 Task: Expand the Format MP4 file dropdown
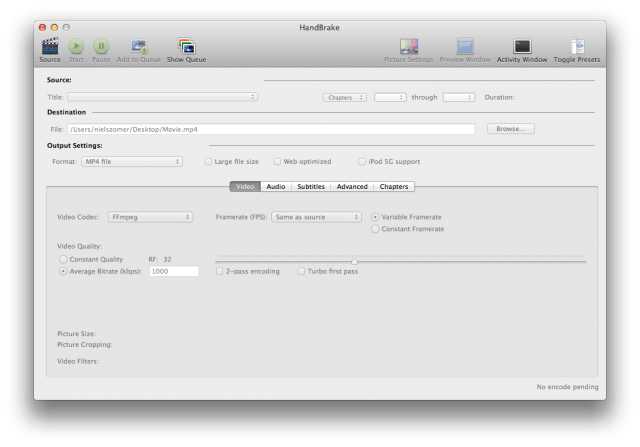pos(132,161)
